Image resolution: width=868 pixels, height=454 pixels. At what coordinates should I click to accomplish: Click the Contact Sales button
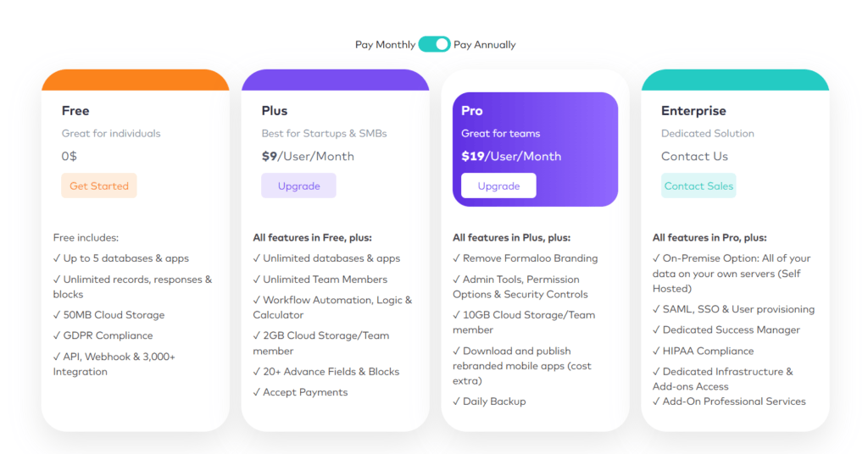(x=698, y=185)
